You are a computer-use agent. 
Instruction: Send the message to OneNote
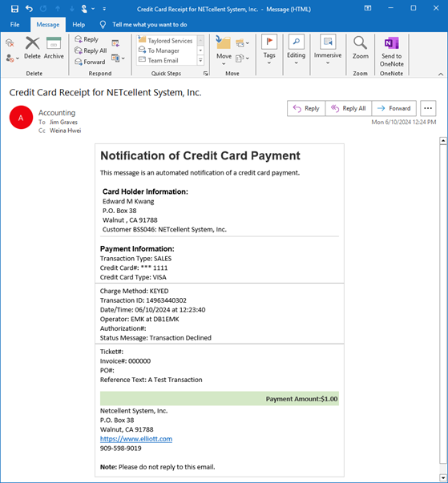pyautogui.click(x=392, y=51)
